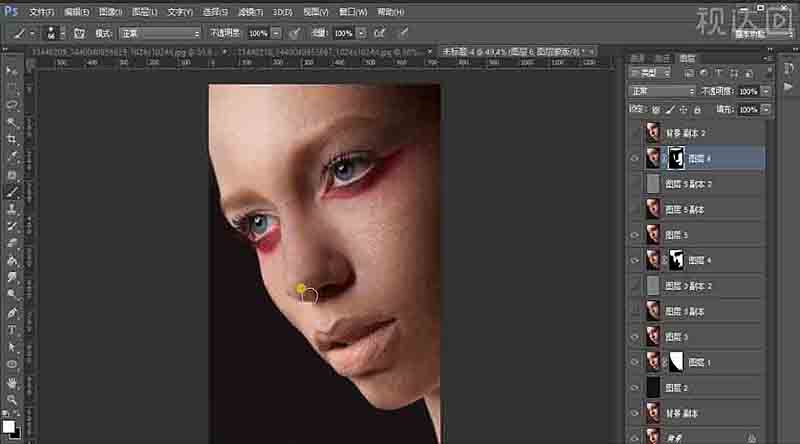Toggle pressure-for-size icon in options bar

click(403, 33)
